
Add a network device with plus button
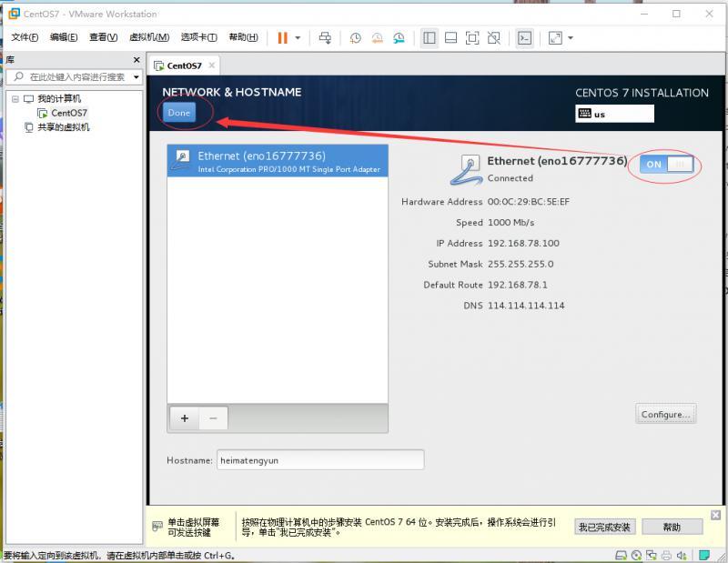[185, 418]
